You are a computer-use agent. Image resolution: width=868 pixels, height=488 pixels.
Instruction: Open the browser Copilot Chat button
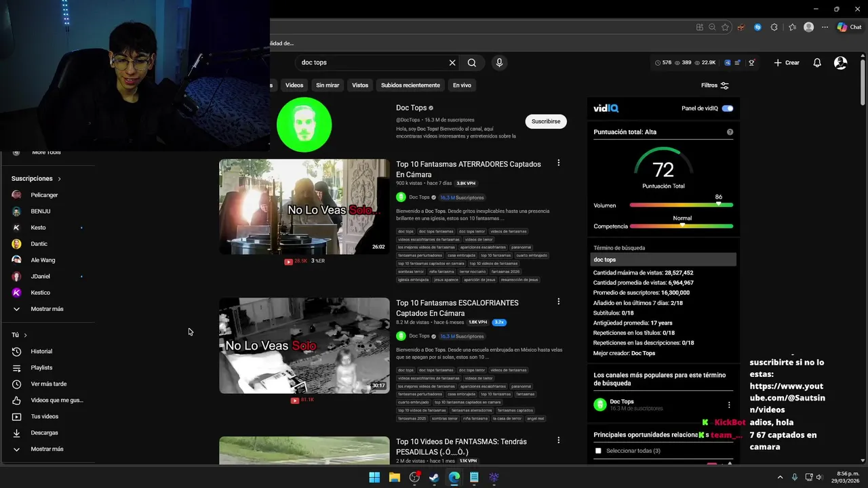point(850,27)
